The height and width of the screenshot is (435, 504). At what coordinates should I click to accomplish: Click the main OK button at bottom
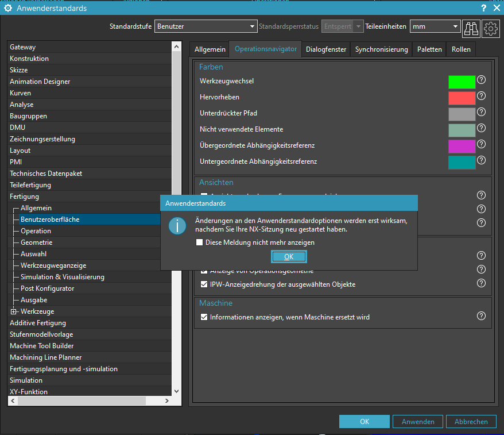[365, 421]
